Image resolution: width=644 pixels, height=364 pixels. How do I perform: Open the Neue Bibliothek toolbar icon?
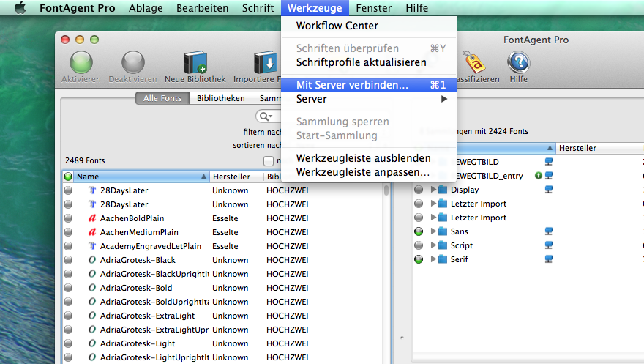(x=195, y=63)
